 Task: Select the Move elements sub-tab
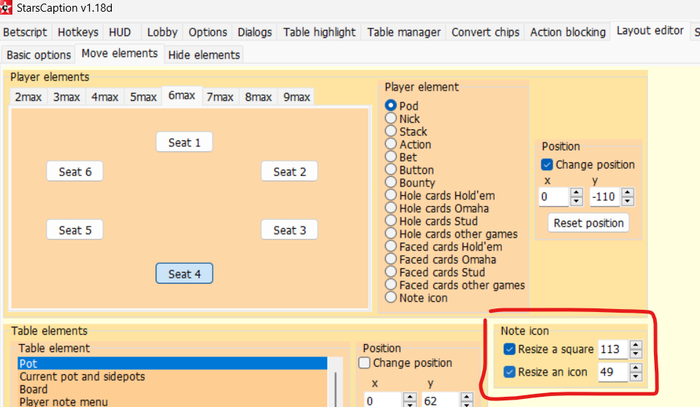[x=119, y=54]
